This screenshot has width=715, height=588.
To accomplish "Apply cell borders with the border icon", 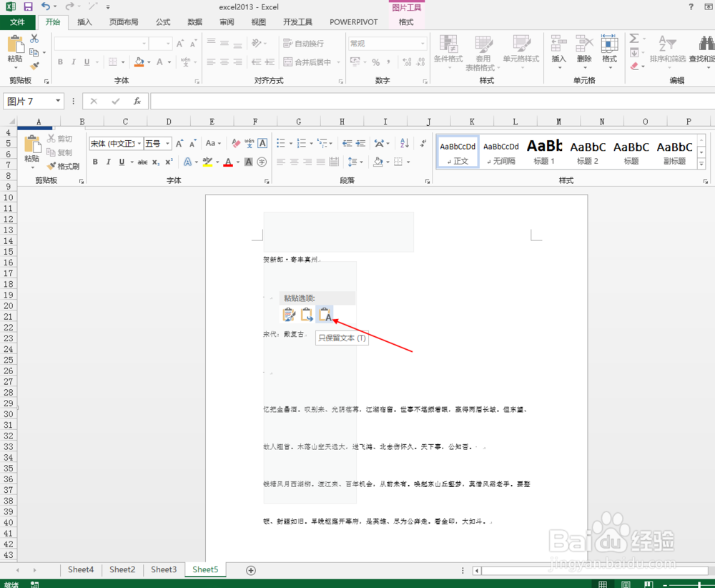I will [113, 62].
